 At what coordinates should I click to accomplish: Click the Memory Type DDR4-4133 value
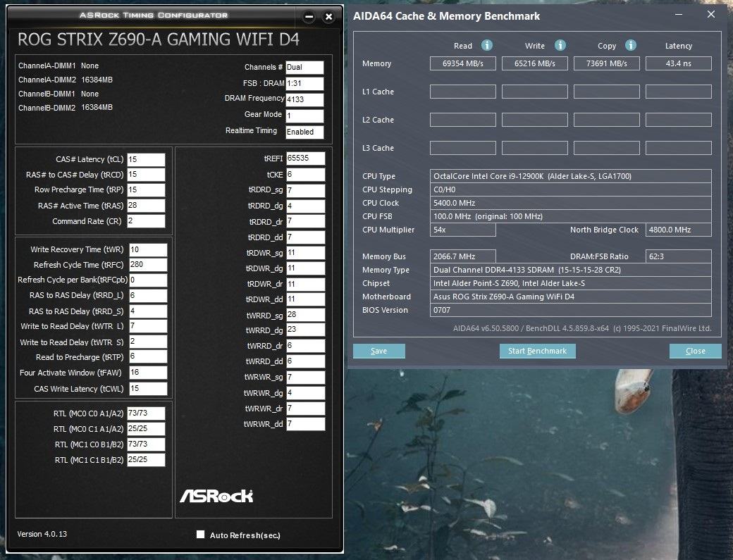(571, 270)
